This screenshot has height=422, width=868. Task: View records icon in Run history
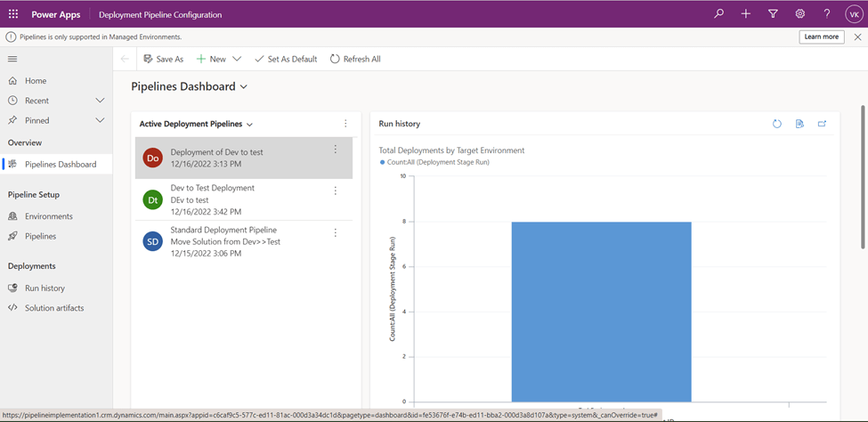[x=799, y=124]
